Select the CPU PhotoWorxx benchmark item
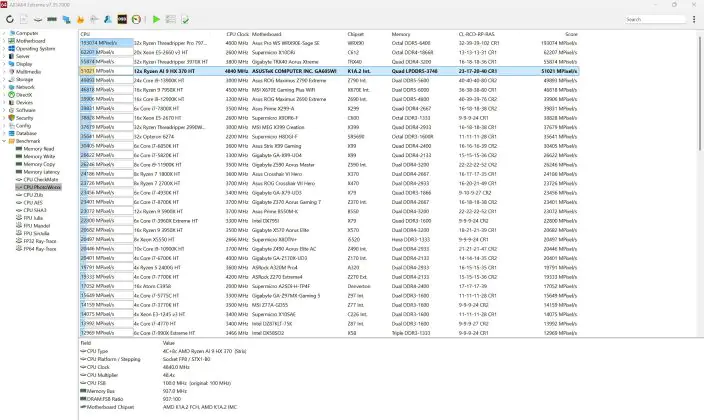The image size is (704, 420). (x=38, y=187)
